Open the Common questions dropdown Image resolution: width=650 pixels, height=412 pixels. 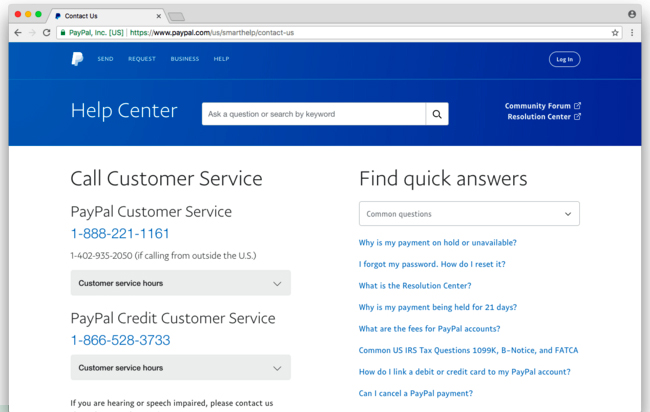(x=469, y=214)
